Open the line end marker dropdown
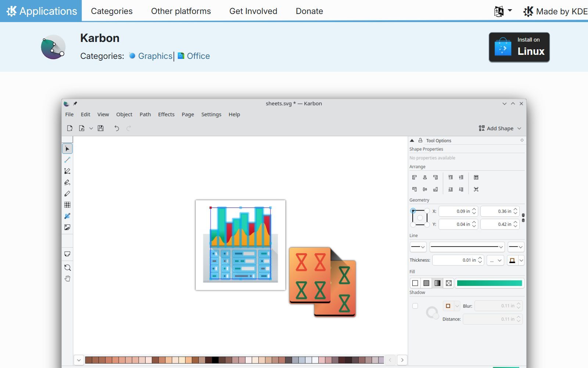588x368 pixels. (x=516, y=247)
